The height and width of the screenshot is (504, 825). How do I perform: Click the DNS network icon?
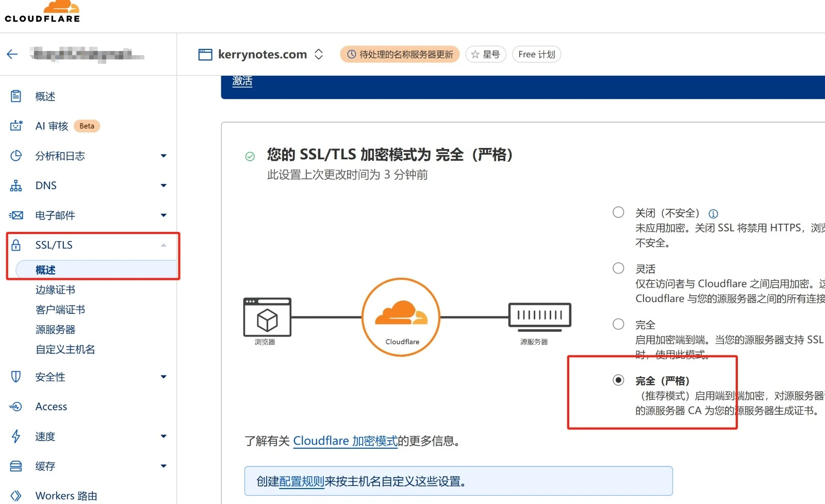click(16, 186)
